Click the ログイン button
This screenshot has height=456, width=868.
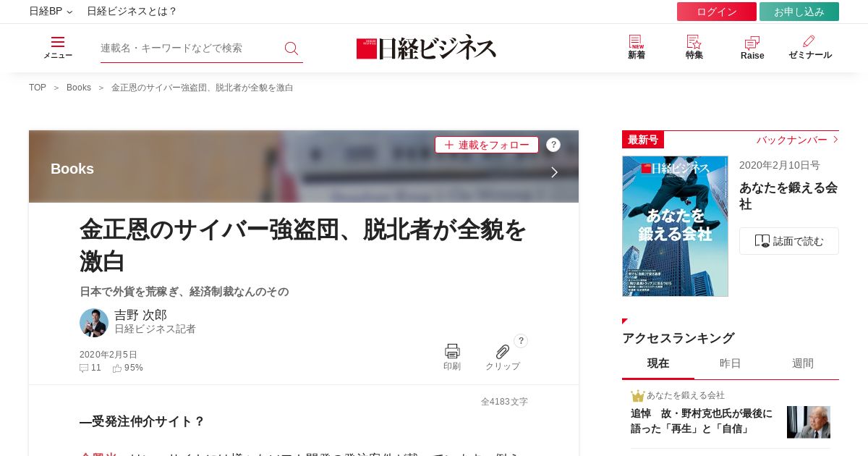(x=717, y=12)
